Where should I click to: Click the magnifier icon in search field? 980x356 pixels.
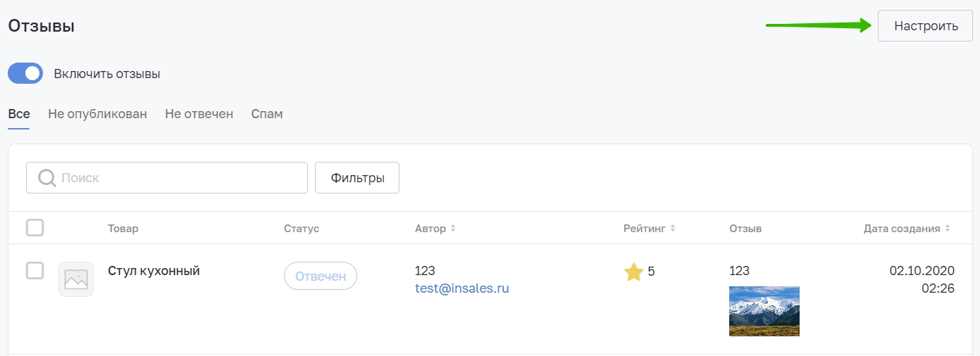[x=47, y=178]
